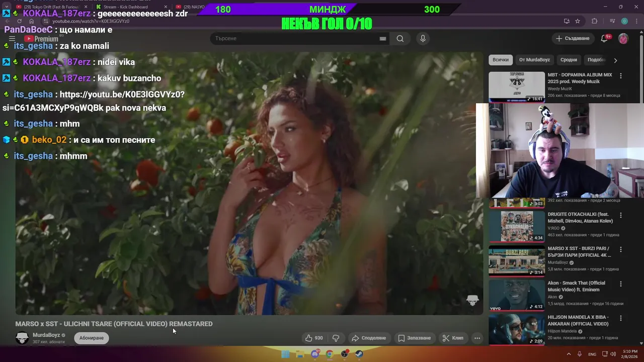Open the browser three-dot menu
This screenshot has width=644, height=362.
coord(636,21)
